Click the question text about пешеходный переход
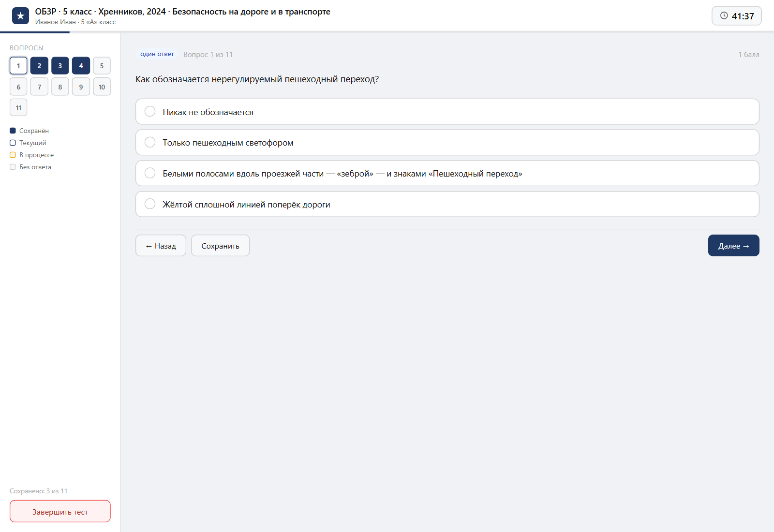Image resolution: width=774 pixels, height=532 pixels. pyautogui.click(x=257, y=79)
